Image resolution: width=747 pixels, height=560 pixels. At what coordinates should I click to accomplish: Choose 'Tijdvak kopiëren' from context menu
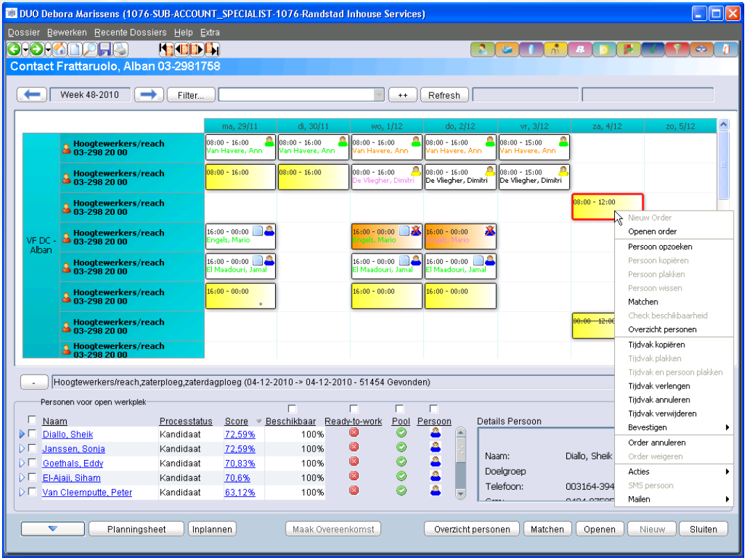click(x=656, y=345)
